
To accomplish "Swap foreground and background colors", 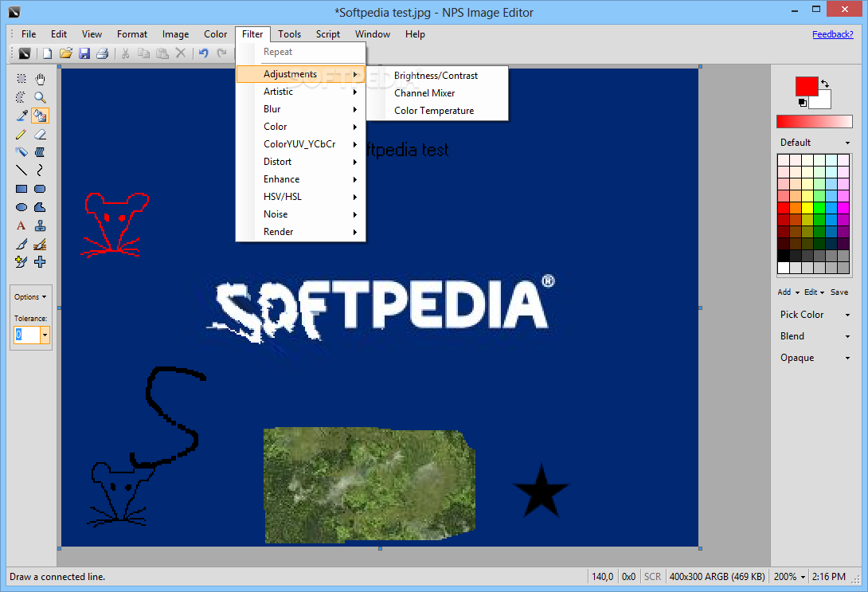I will pyautogui.click(x=825, y=84).
